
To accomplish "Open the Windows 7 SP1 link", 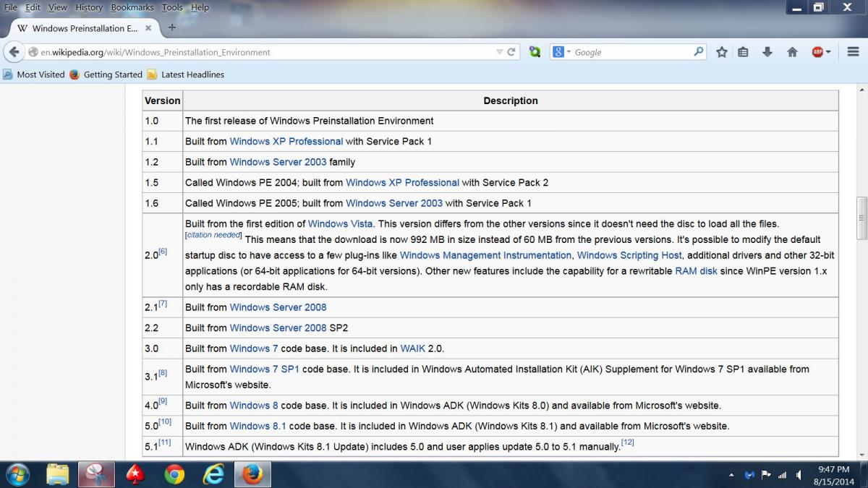I will (265, 369).
